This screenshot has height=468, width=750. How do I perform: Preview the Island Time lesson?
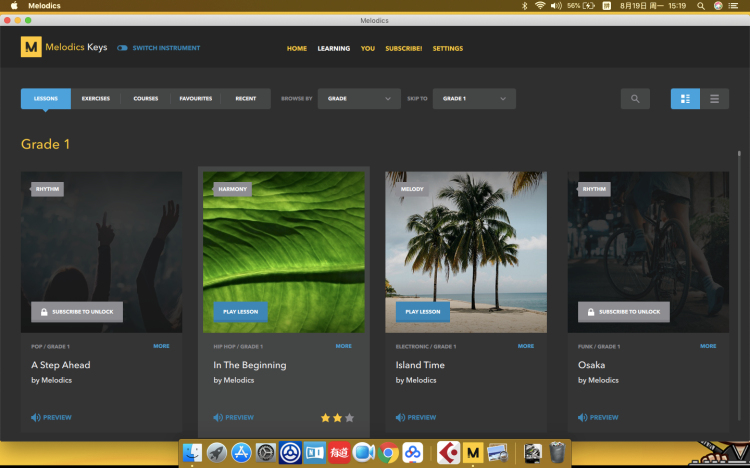pos(416,417)
